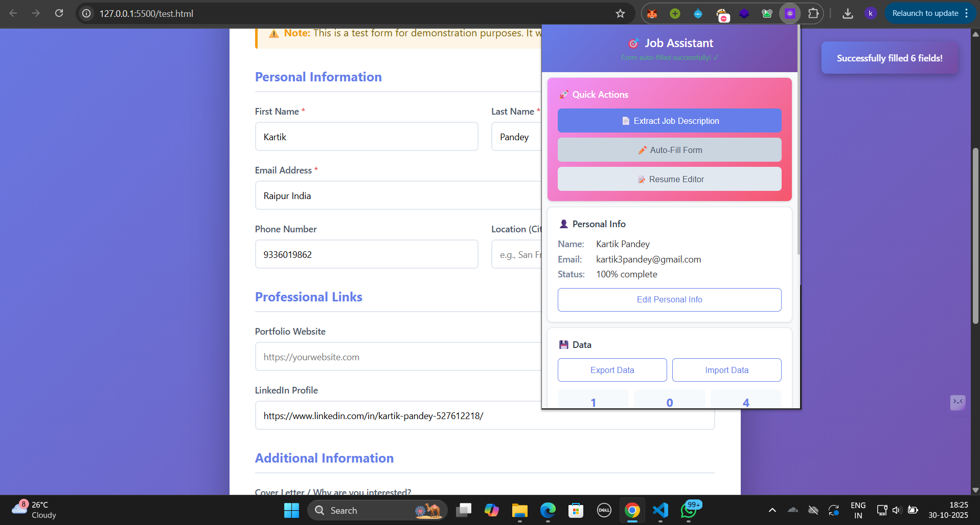The image size is (980, 525).
Task: Click the Auto-Fill Form button
Action: pos(670,150)
